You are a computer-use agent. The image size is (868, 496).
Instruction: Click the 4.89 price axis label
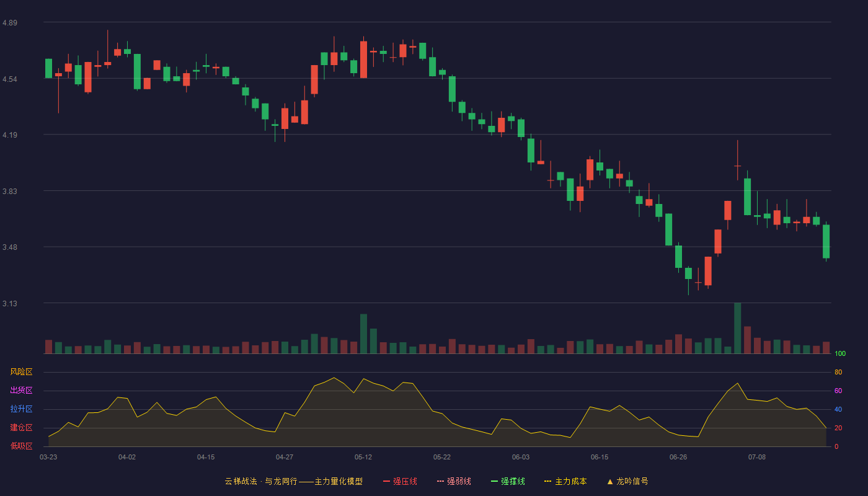point(10,23)
